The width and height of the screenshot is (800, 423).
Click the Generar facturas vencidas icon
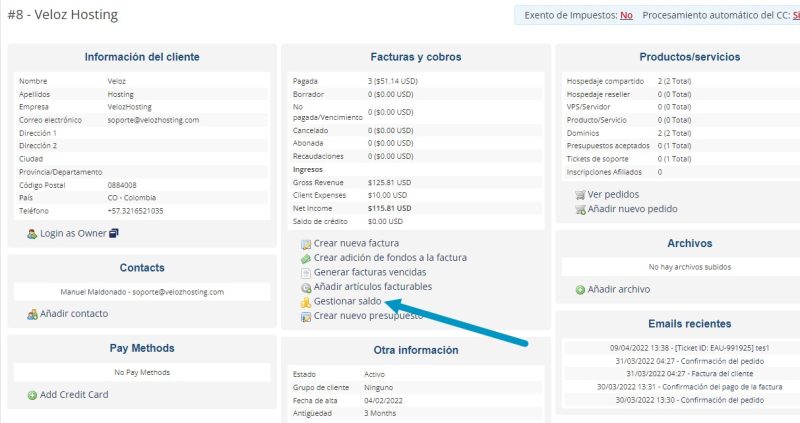click(x=306, y=273)
